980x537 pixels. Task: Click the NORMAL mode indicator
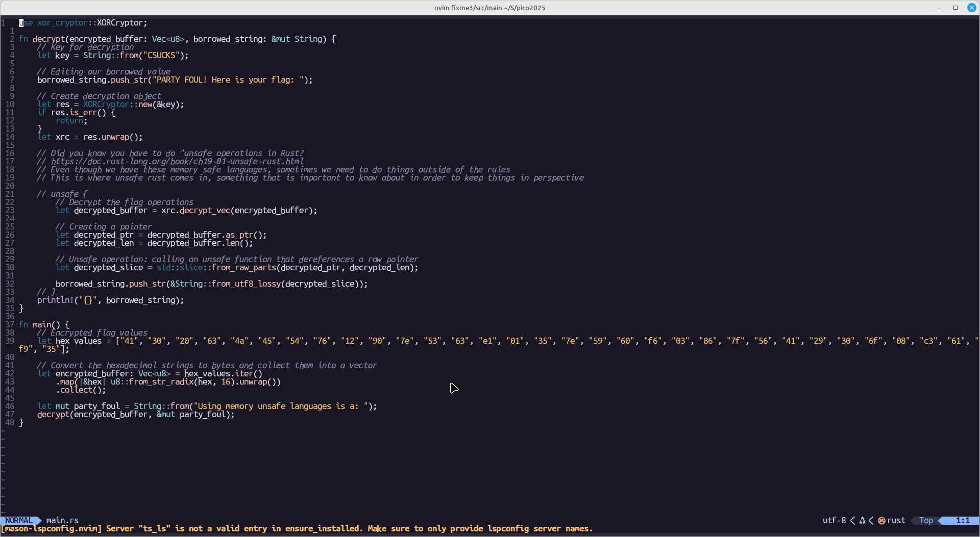coord(18,521)
